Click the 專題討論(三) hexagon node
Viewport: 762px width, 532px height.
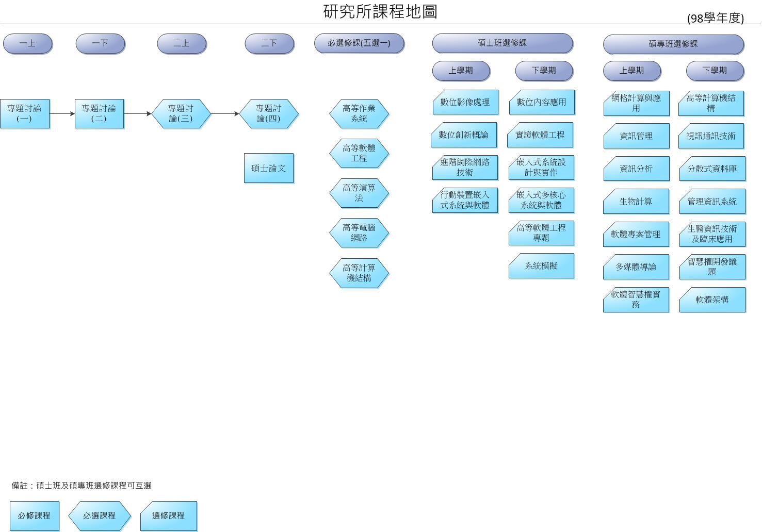coord(181,113)
